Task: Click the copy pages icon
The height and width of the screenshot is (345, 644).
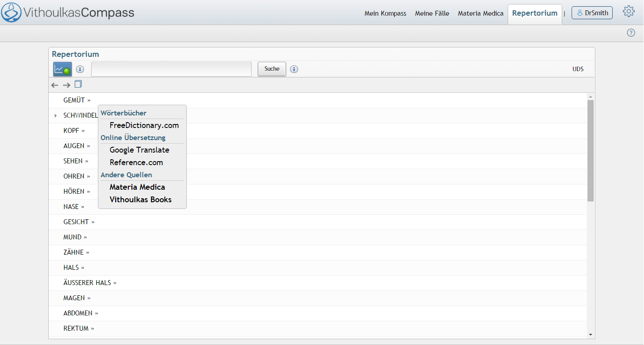Action: (78, 84)
